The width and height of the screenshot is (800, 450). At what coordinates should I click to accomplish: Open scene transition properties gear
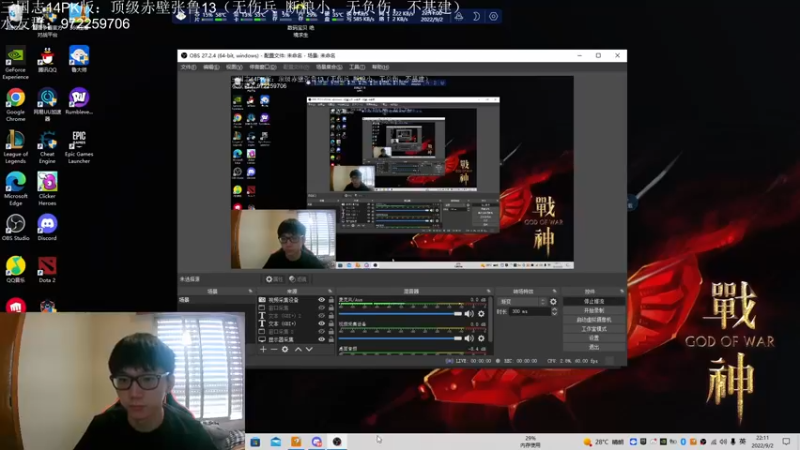pos(553,302)
